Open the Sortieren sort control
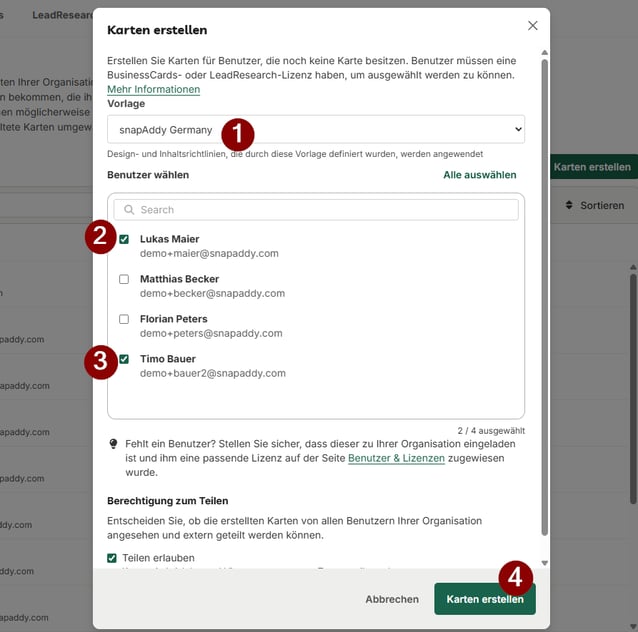Screen dimensions: 638x632 [595, 206]
